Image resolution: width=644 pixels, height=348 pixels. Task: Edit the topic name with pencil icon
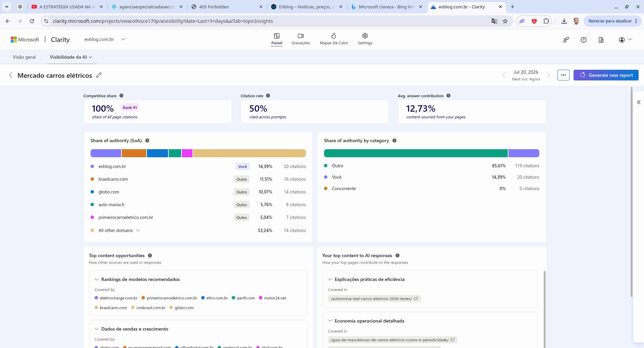point(99,75)
